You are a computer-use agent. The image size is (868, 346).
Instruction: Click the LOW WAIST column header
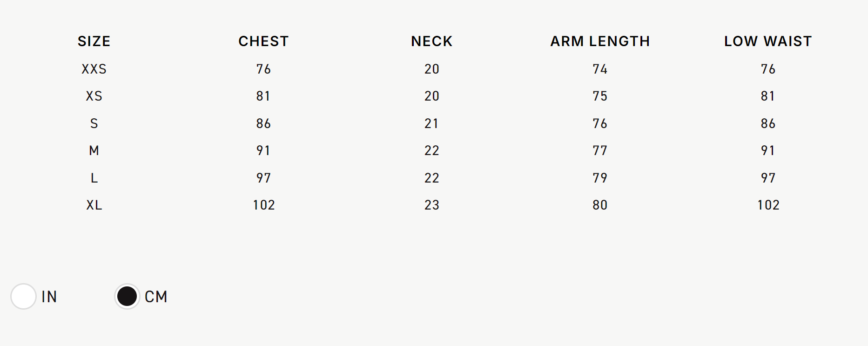(768, 41)
